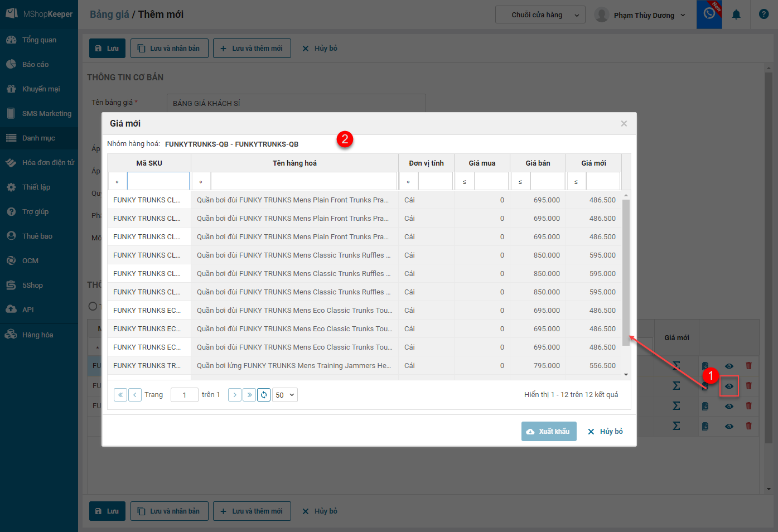Click the question mark help icon in header
Image resolution: width=778 pixels, height=532 pixels.
click(764, 14)
